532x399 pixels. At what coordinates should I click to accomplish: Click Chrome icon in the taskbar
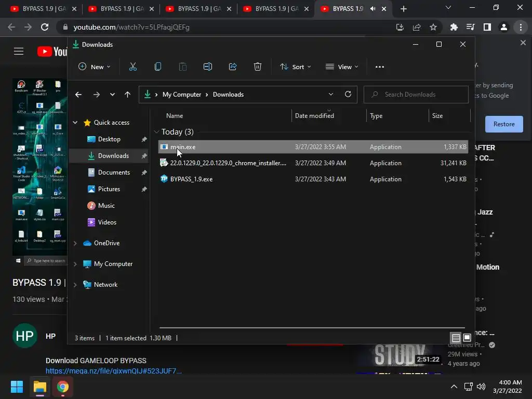62,387
